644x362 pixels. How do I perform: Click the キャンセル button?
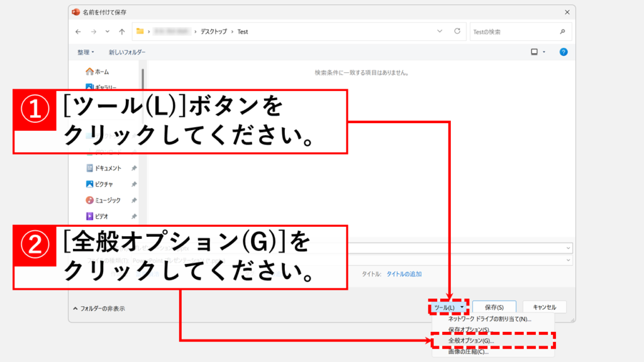pos(545,307)
